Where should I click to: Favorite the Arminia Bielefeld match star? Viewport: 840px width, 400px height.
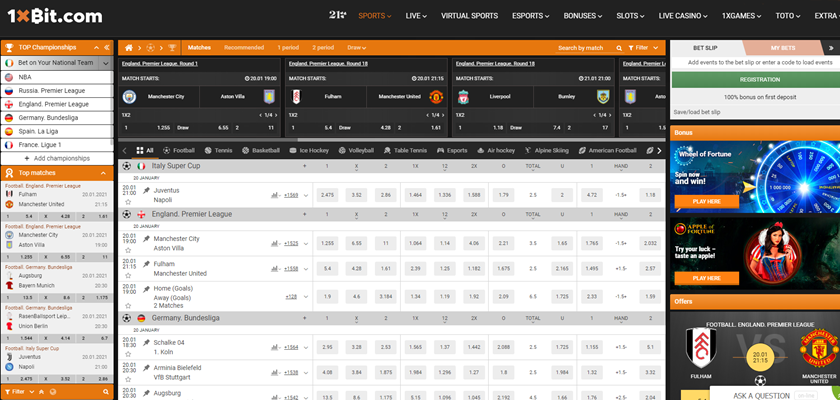tap(128, 379)
